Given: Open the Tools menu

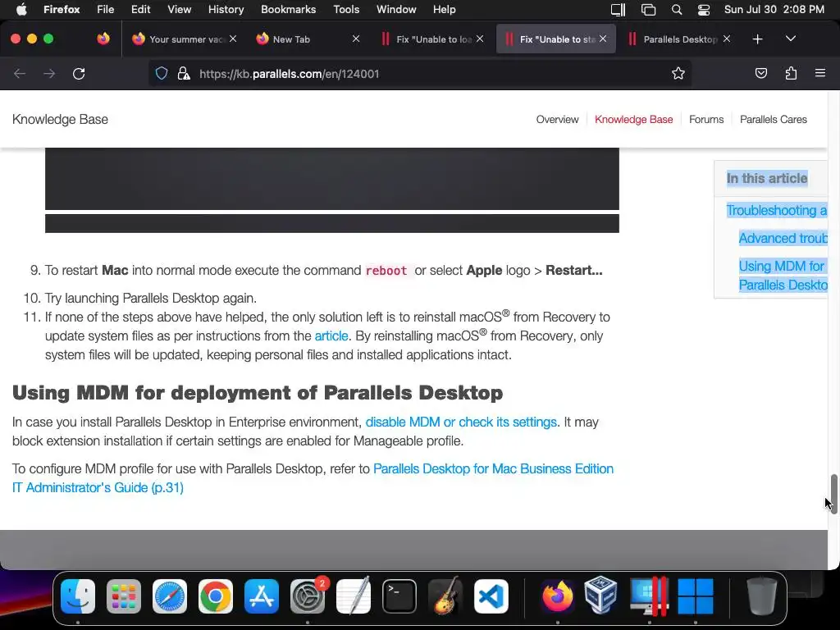Looking at the screenshot, I should point(346,9).
